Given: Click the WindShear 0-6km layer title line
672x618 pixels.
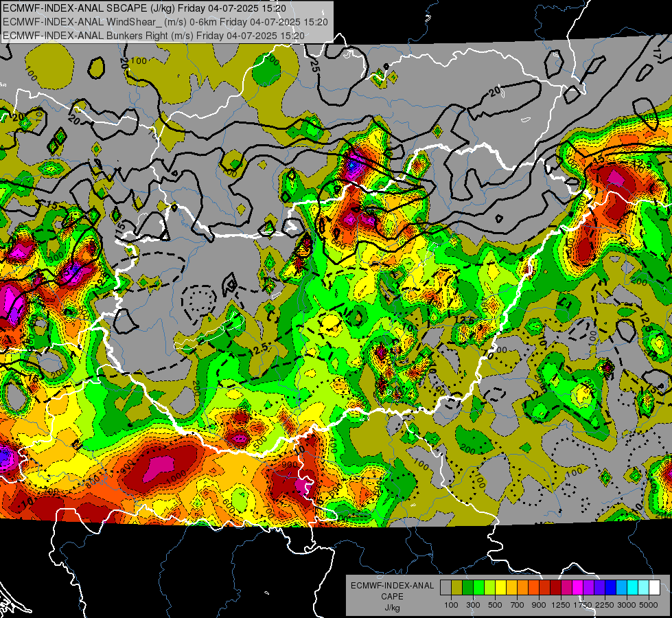Looking at the screenshot, I should [x=165, y=22].
